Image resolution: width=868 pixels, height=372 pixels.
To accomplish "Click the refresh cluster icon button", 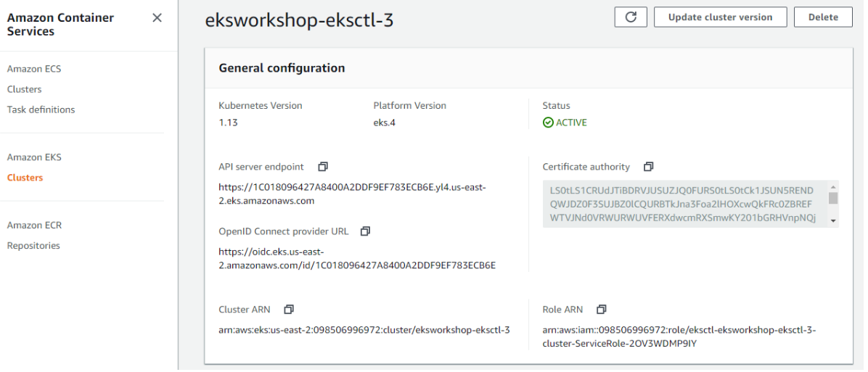I will [630, 17].
